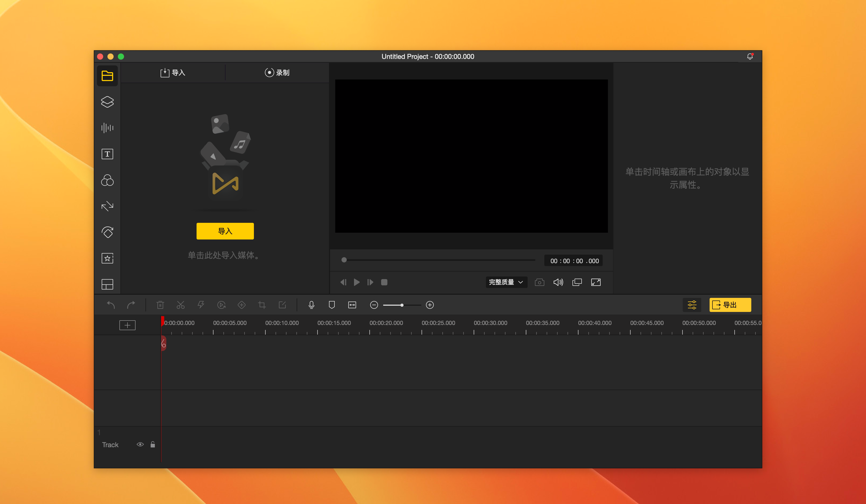The height and width of the screenshot is (504, 866).
Task: Open the Transitions arrows panel
Action: click(x=107, y=206)
